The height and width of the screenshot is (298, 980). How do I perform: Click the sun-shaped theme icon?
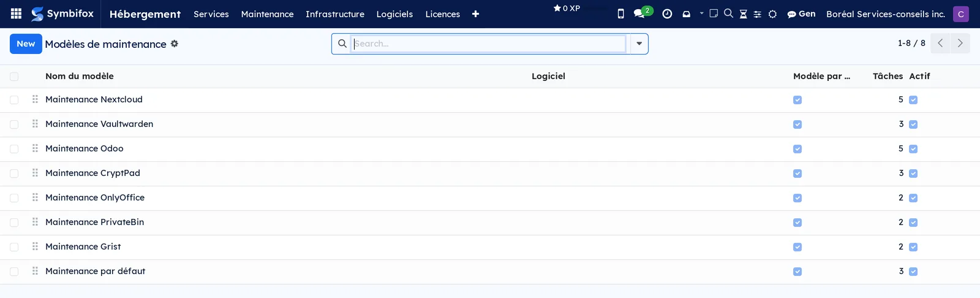(772, 14)
